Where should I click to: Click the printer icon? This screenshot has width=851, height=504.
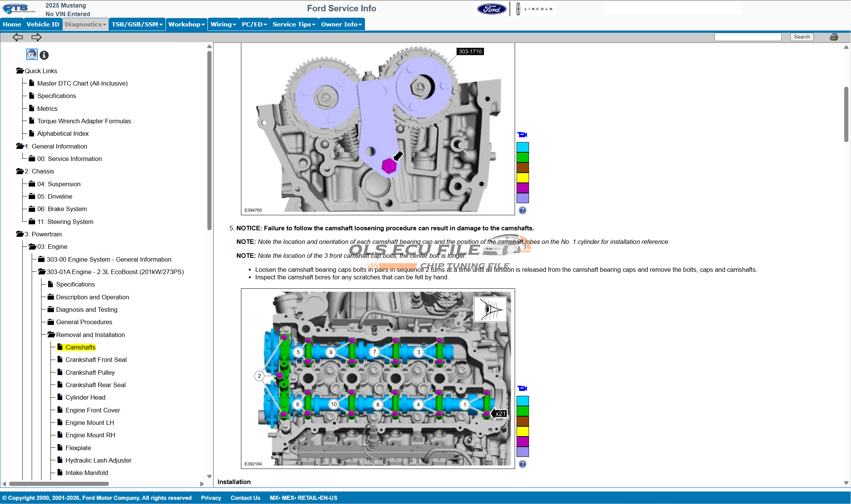[834, 37]
